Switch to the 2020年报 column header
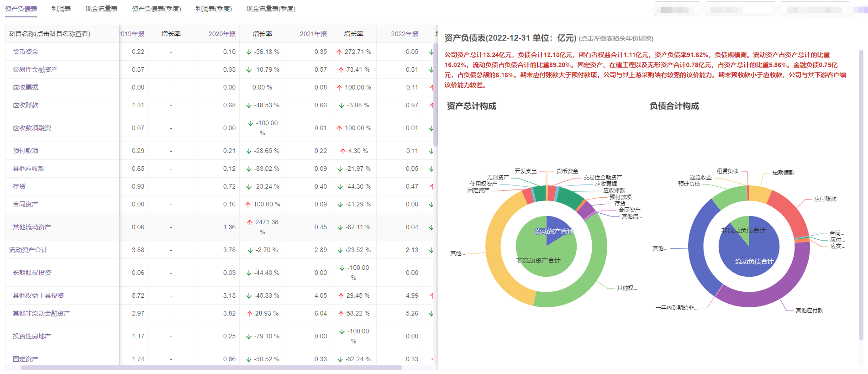This screenshot has height=374, width=868. click(222, 34)
